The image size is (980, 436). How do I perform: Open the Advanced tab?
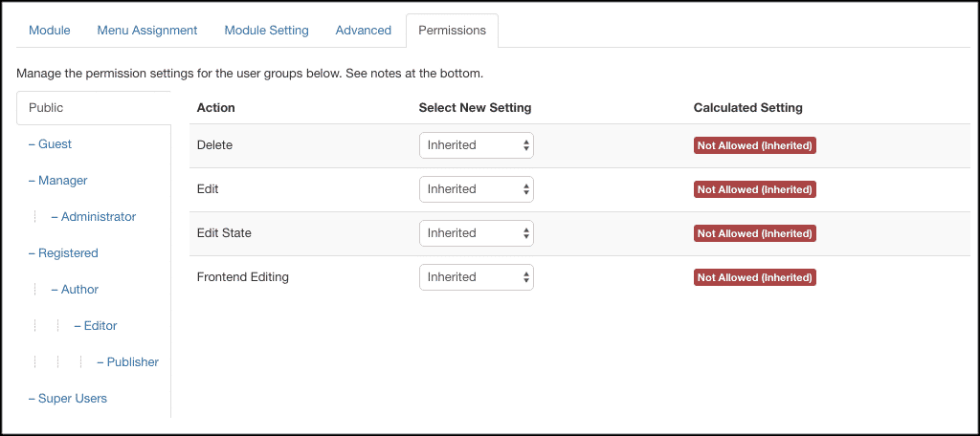(363, 31)
